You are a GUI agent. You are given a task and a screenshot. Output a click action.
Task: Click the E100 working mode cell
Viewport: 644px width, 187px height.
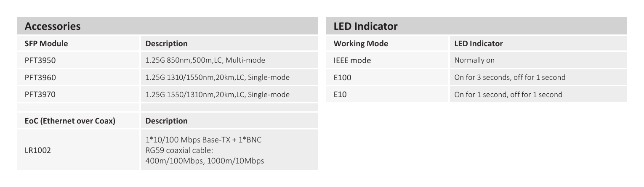387,77
